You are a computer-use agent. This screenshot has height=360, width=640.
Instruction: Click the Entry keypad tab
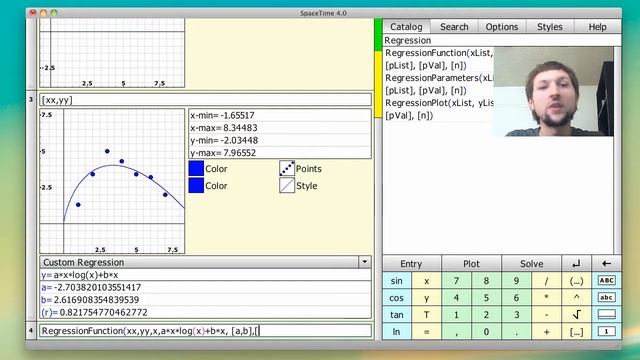click(x=411, y=264)
